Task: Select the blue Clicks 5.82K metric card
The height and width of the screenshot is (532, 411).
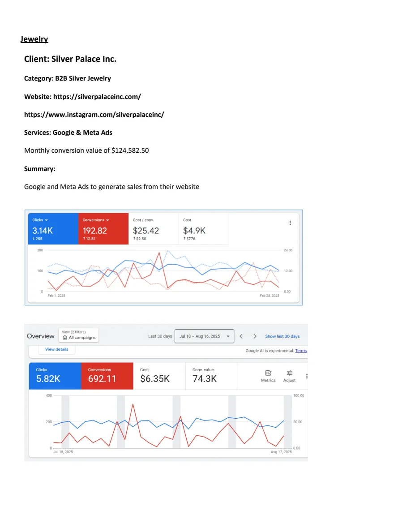Action: click(55, 376)
